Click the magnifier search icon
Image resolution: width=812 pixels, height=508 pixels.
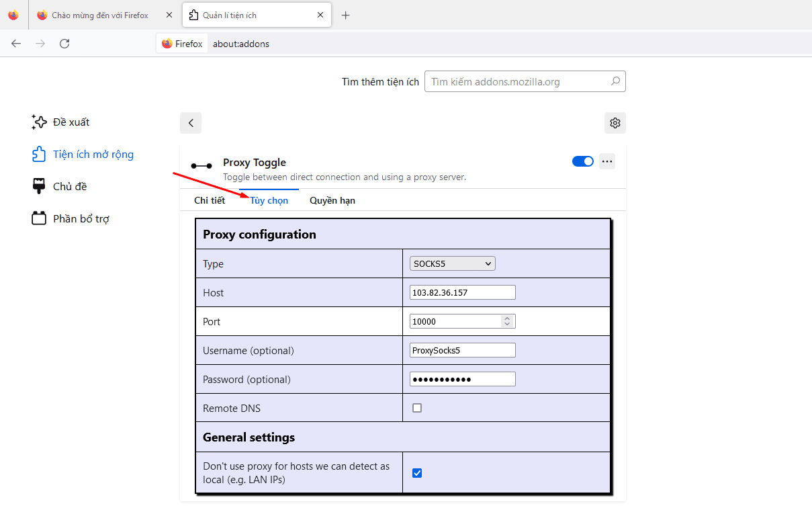(615, 82)
